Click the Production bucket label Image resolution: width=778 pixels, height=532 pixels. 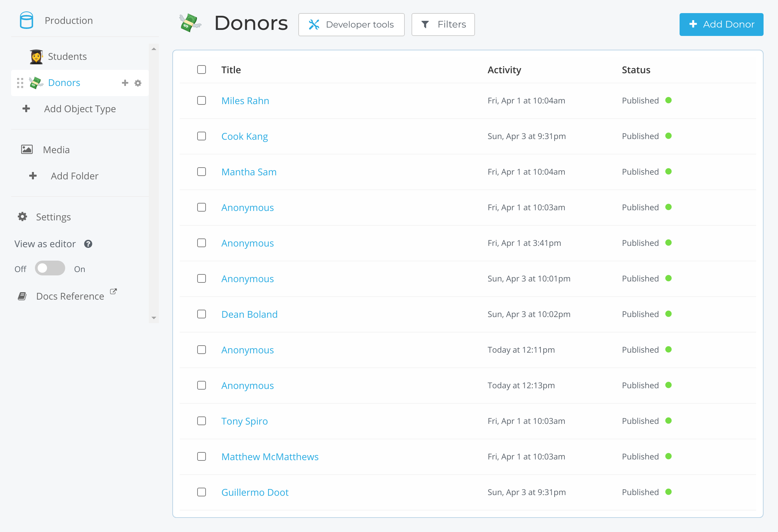pyautogui.click(x=69, y=20)
